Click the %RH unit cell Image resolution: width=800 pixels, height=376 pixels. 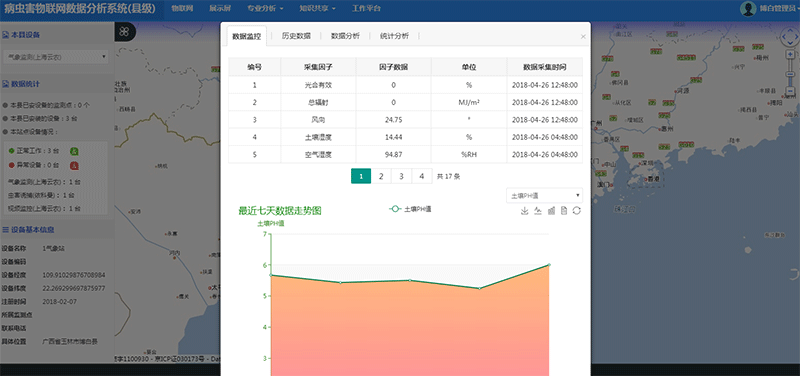[x=469, y=155]
